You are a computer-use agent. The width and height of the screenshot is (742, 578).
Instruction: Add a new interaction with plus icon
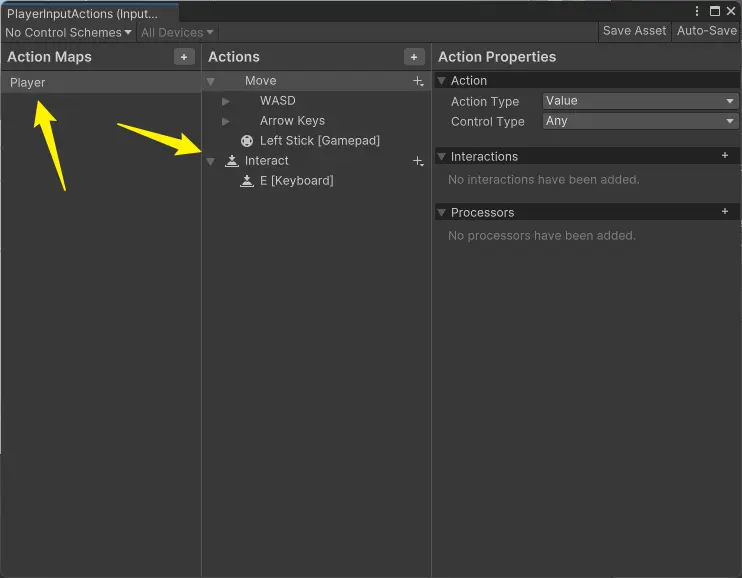point(725,156)
